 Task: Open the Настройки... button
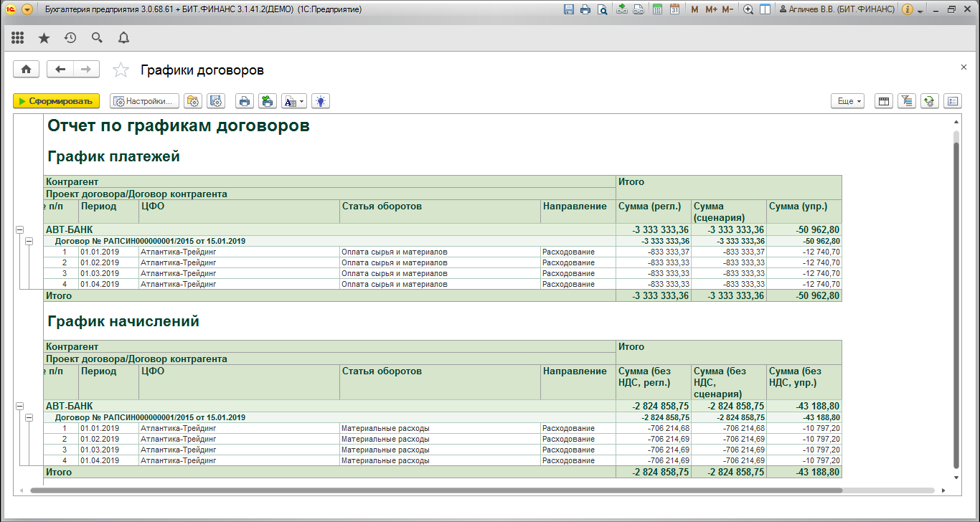click(144, 101)
